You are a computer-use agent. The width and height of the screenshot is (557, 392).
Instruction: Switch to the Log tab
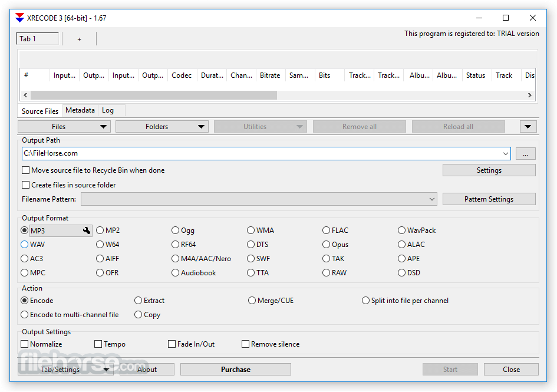pyautogui.click(x=108, y=110)
